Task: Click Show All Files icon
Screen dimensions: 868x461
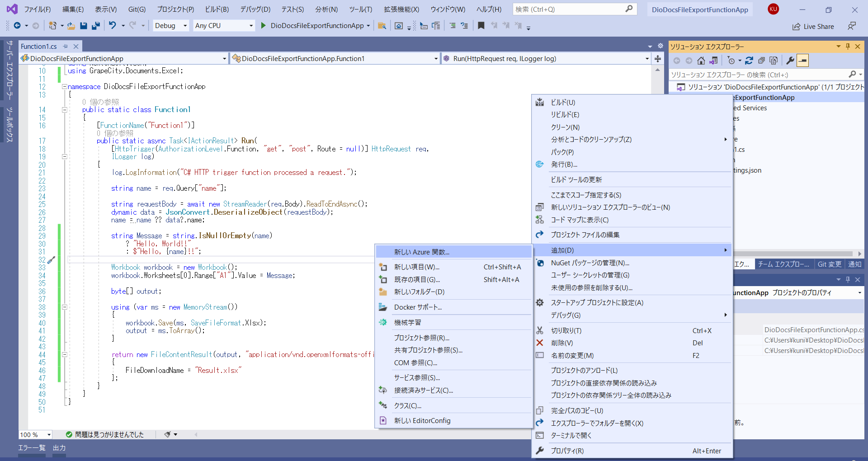Action: point(774,61)
